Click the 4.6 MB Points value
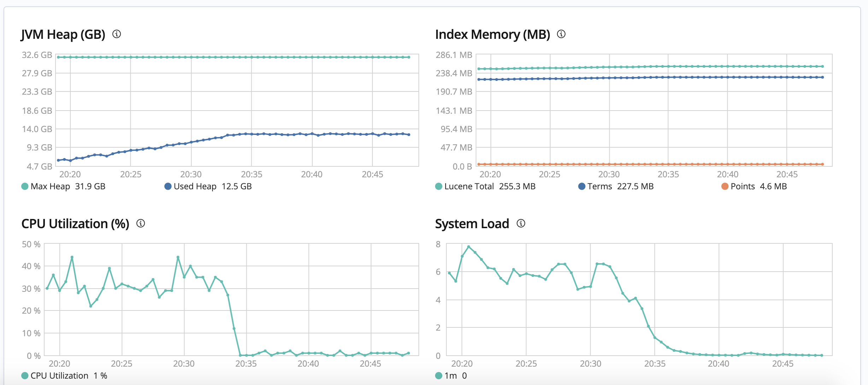 tap(774, 186)
